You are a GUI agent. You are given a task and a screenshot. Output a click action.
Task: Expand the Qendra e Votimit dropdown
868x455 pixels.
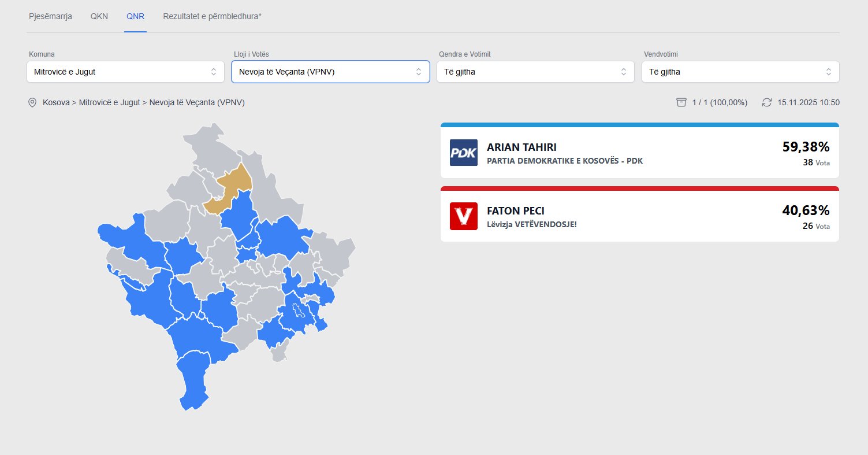pos(535,72)
